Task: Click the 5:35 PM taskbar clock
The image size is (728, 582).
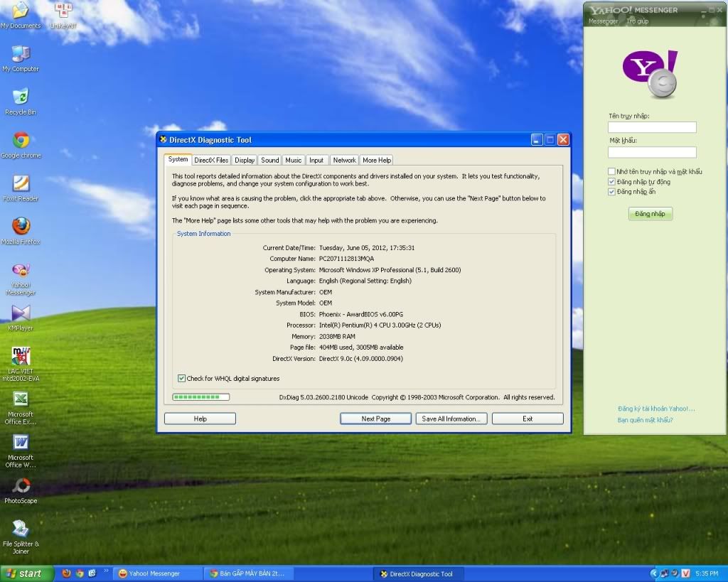Action: tap(707, 573)
